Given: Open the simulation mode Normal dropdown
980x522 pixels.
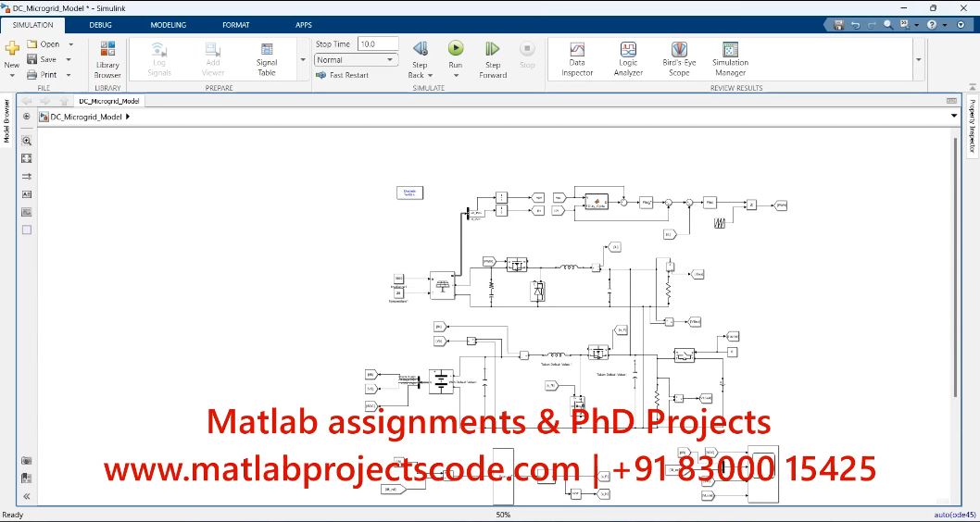Looking at the screenshot, I should tap(357, 60).
